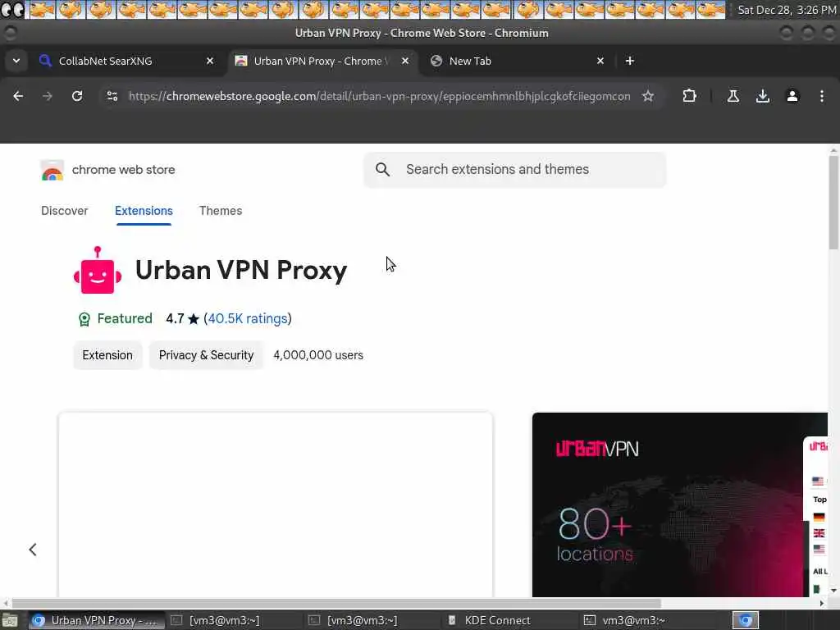Close the CollabNet SearXNG tab
The height and width of the screenshot is (630, 840).
210,61
